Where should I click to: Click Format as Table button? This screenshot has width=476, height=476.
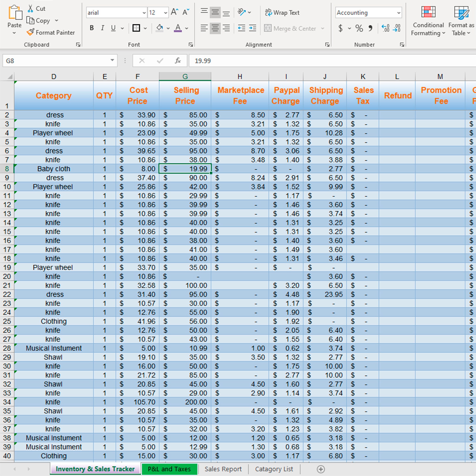pos(461,21)
